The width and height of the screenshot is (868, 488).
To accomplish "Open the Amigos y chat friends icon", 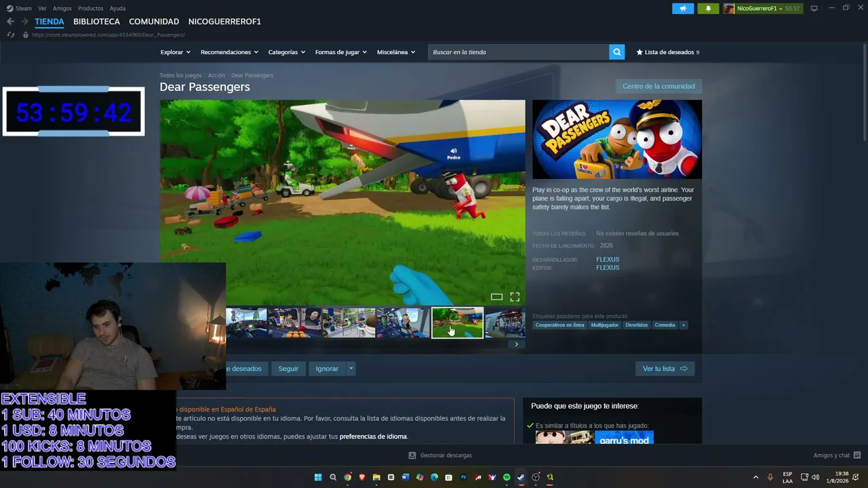I will coord(857,455).
